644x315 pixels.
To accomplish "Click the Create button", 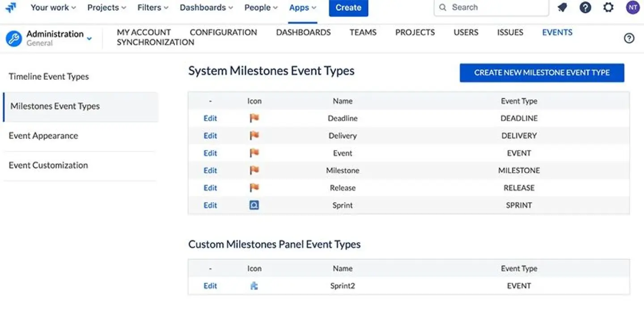I will click(348, 8).
